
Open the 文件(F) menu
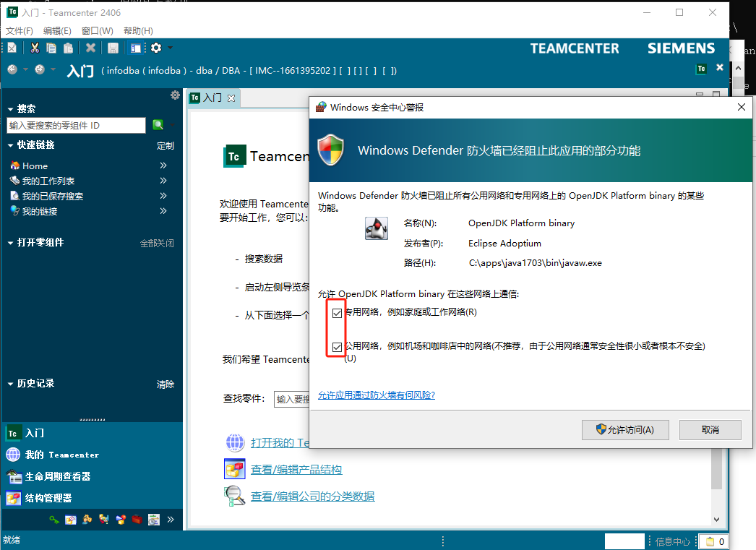(x=20, y=31)
